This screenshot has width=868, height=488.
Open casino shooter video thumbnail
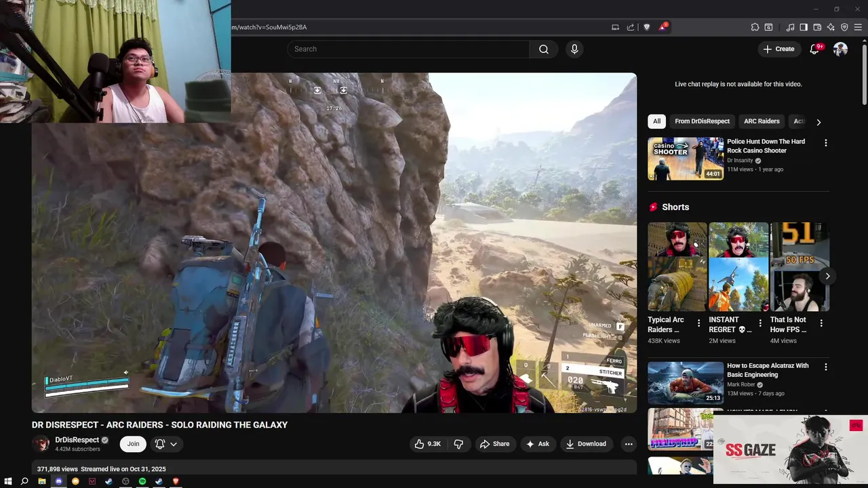(x=686, y=159)
